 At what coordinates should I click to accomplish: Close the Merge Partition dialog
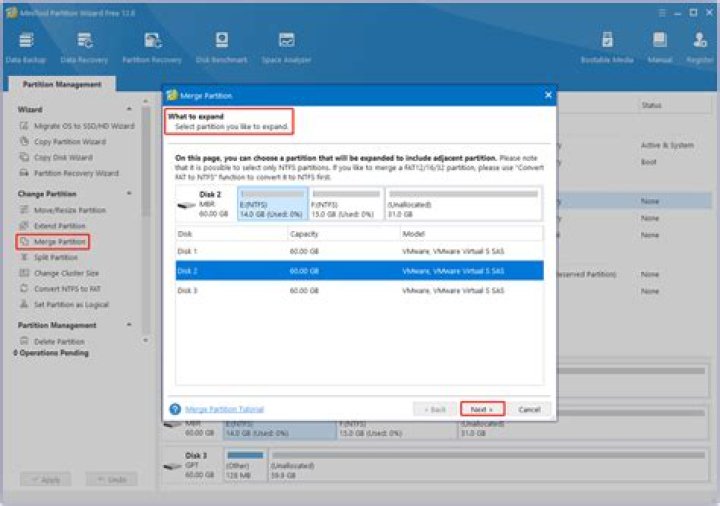(x=548, y=95)
